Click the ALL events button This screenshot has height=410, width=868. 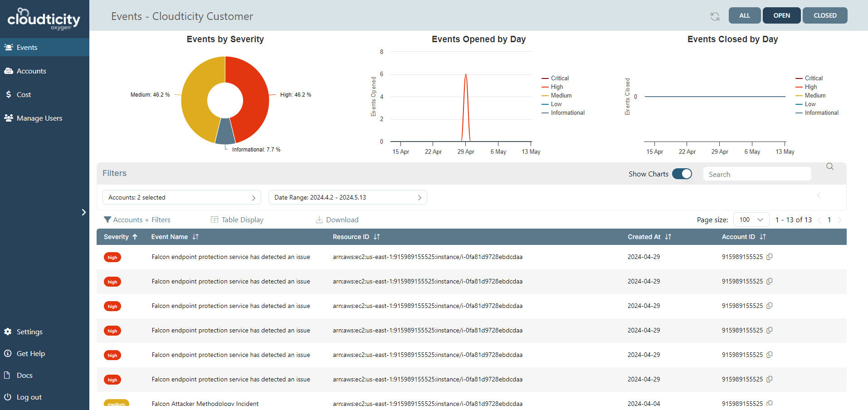(x=744, y=15)
